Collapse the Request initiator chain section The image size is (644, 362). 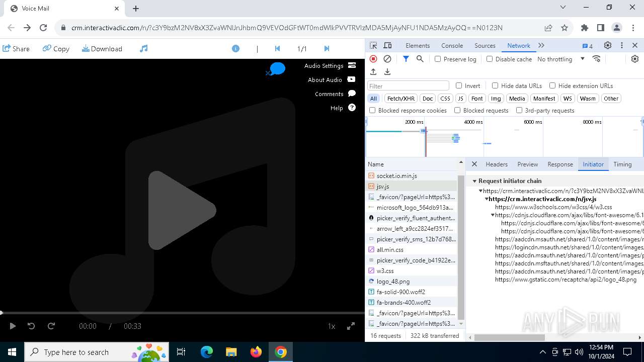point(474,181)
